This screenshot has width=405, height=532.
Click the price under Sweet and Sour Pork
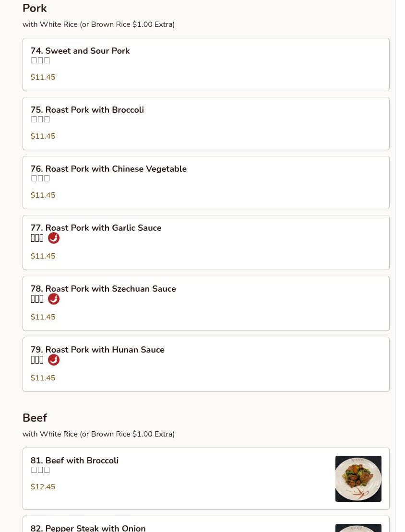[x=43, y=77]
